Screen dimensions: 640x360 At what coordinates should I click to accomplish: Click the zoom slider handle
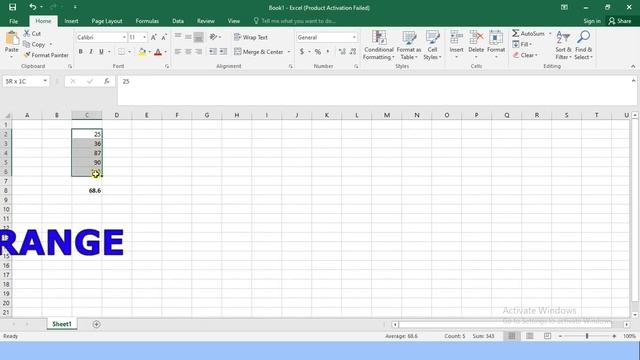(587, 336)
